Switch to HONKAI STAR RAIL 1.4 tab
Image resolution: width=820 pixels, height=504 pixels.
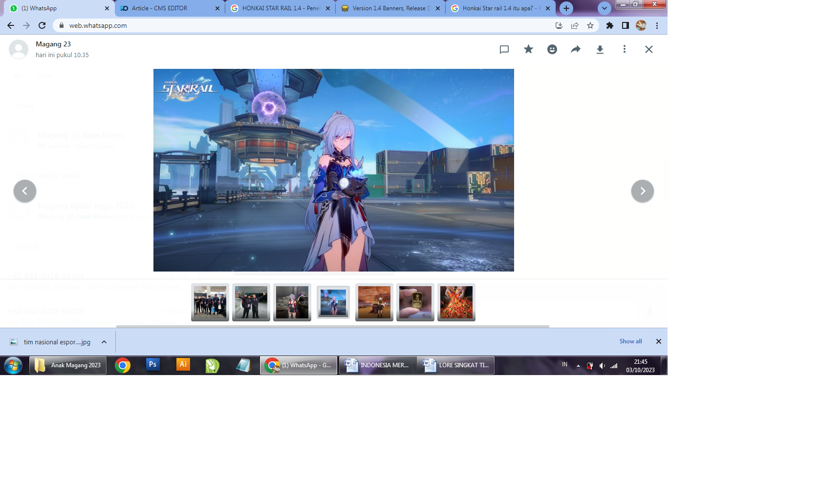[x=280, y=8]
